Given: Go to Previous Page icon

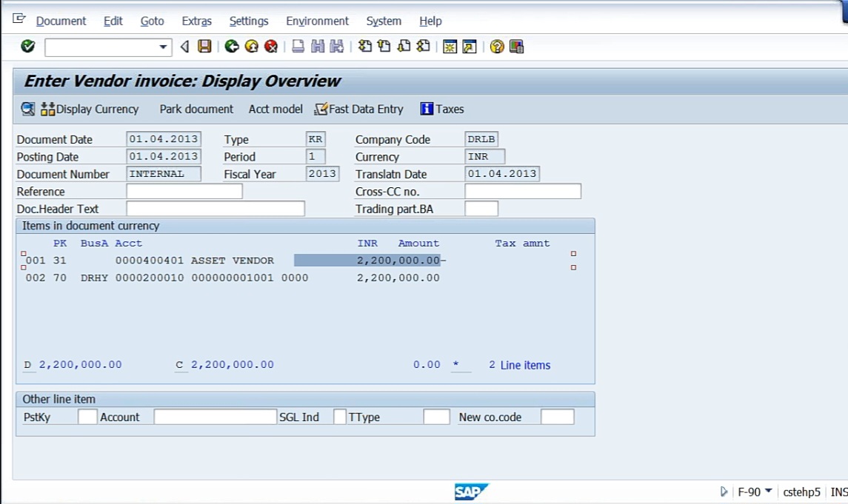Looking at the screenshot, I should [x=384, y=47].
